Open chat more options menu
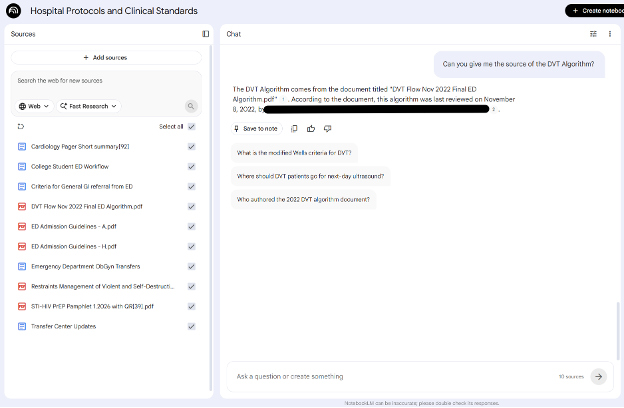This screenshot has height=408, width=624. 610,34
